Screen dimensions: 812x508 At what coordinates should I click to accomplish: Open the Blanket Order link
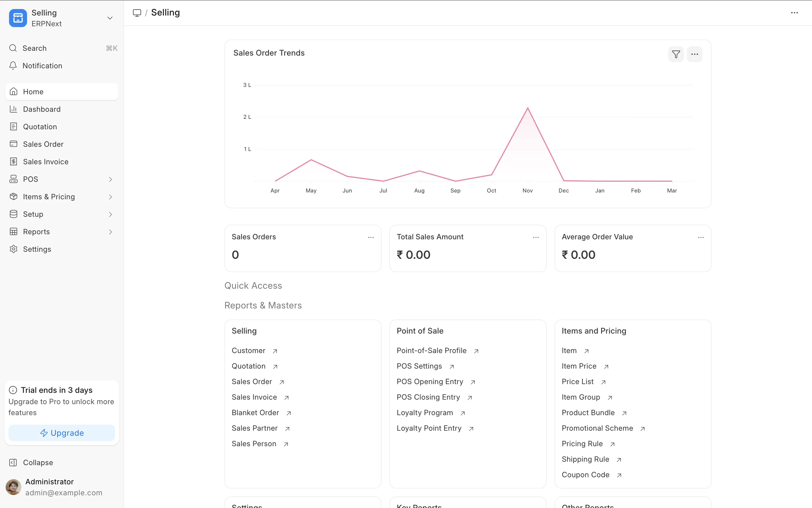coord(255,413)
